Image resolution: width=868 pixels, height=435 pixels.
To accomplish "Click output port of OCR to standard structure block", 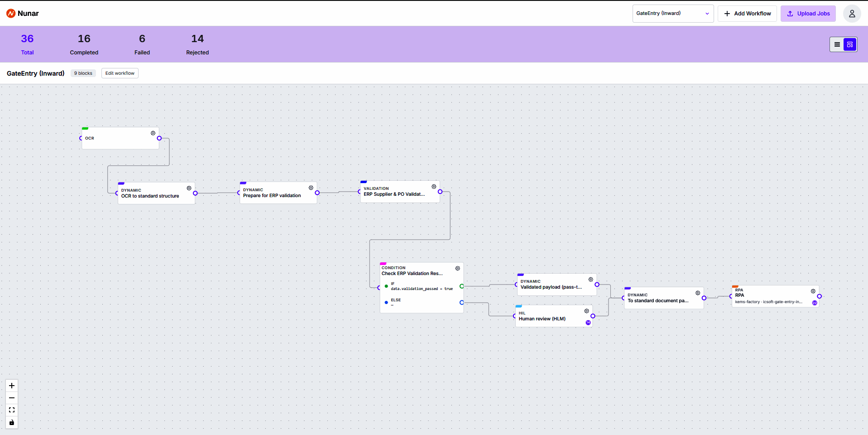I will tap(196, 193).
